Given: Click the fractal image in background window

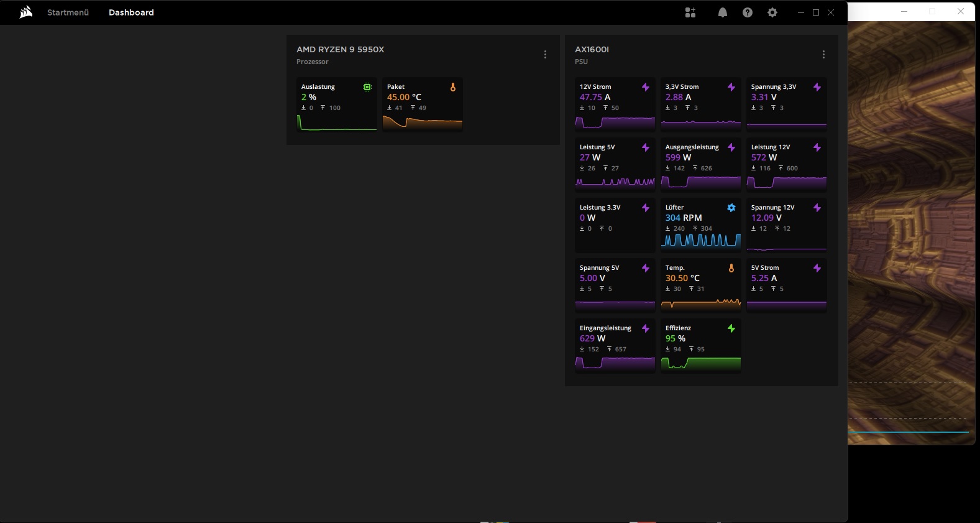Looking at the screenshot, I should coord(912,233).
